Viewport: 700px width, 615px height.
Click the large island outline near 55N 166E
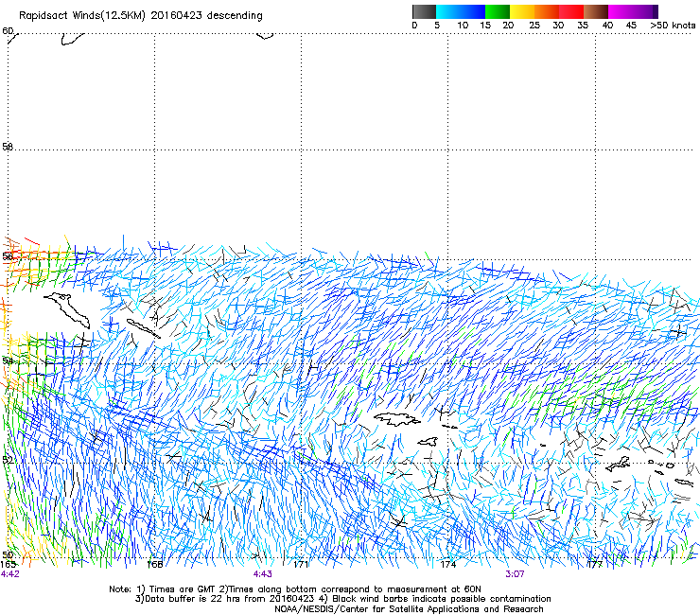(x=67, y=309)
